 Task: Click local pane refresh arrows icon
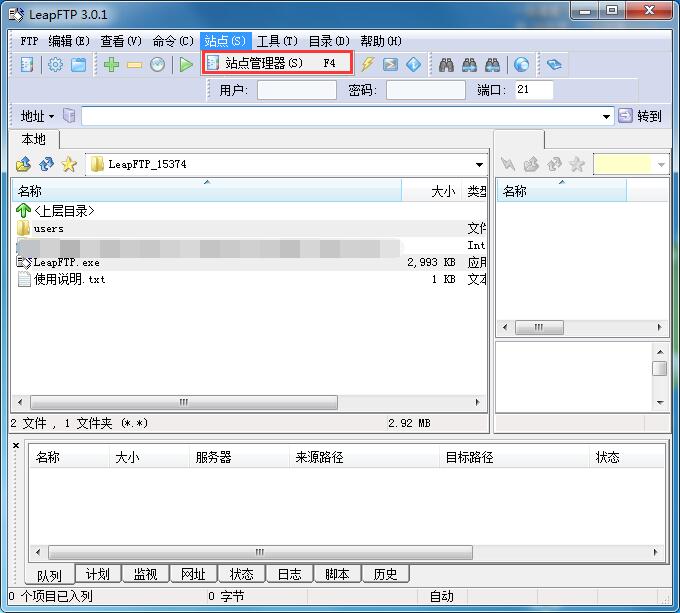click(46, 164)
